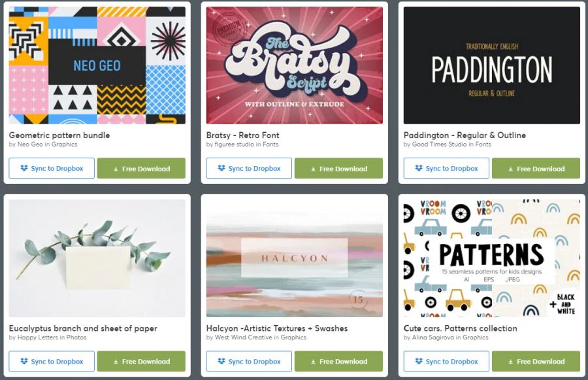Download Bratsy Retro Font for free

point(338,168)
